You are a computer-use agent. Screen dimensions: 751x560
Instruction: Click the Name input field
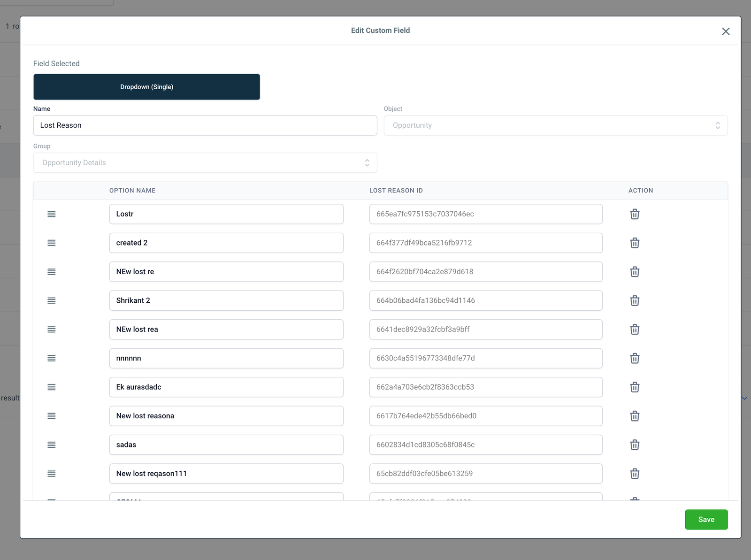pos(205,125)
